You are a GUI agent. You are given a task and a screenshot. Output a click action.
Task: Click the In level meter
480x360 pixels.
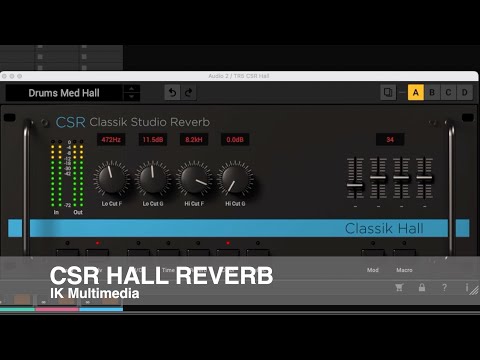click(x=56, y=173)
